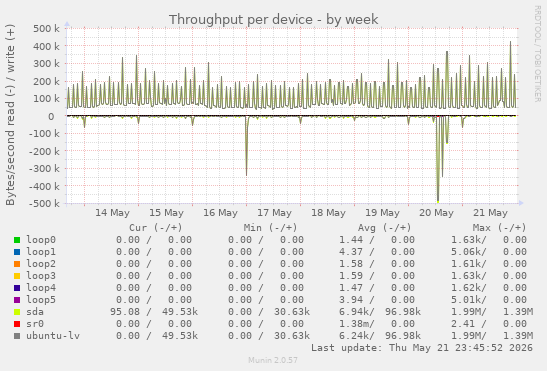
Task: Select the sda legend label
Action: 35,312
